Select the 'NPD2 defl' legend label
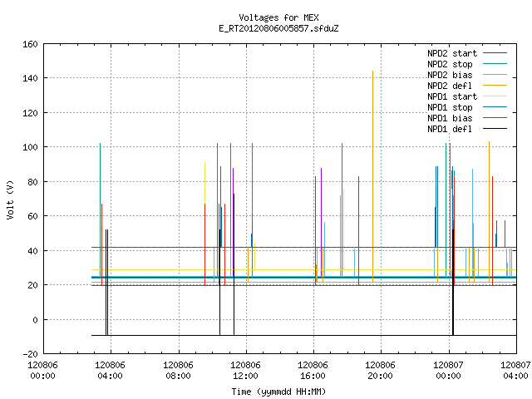Viewport: 532px width, 399px height. click(x=450, y=86)
